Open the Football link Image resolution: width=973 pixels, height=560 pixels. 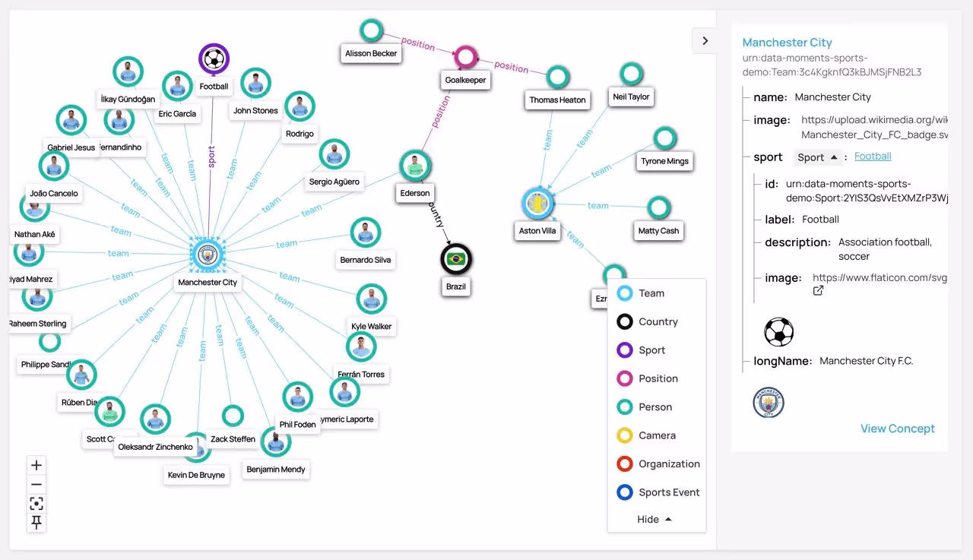click(873, 157)
